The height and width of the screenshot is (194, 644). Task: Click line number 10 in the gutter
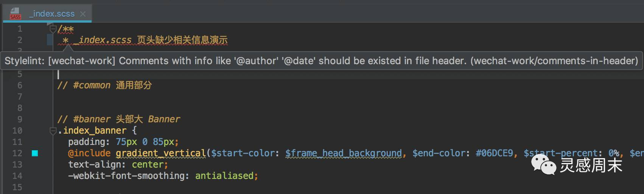pyautogui.click(x=17, y=131)
